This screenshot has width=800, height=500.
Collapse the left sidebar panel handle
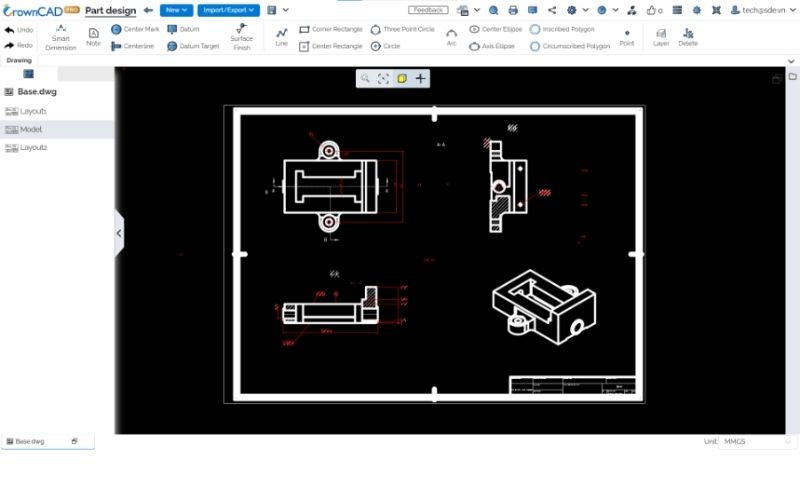tap(119, 234)
